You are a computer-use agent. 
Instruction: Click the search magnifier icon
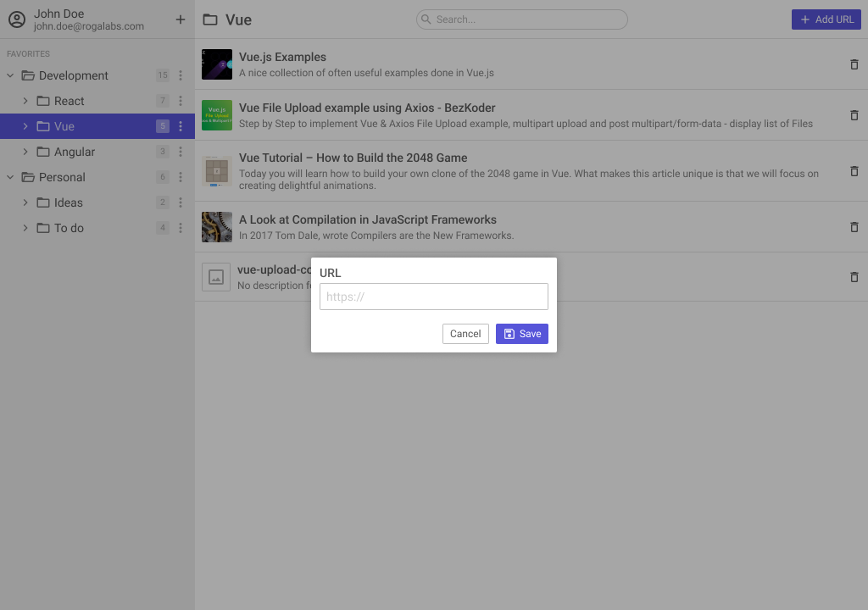[426, 19]
